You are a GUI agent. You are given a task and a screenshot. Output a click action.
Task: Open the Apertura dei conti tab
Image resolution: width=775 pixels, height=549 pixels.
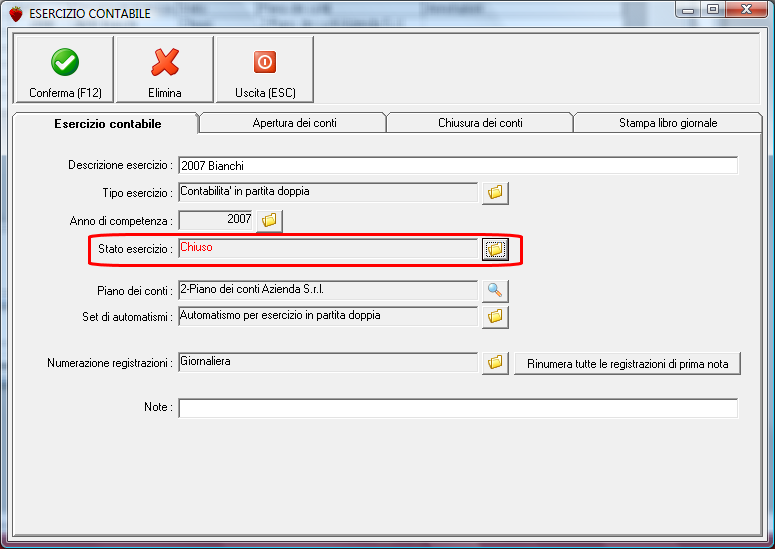pyautogui.click(x=294, y=123)
